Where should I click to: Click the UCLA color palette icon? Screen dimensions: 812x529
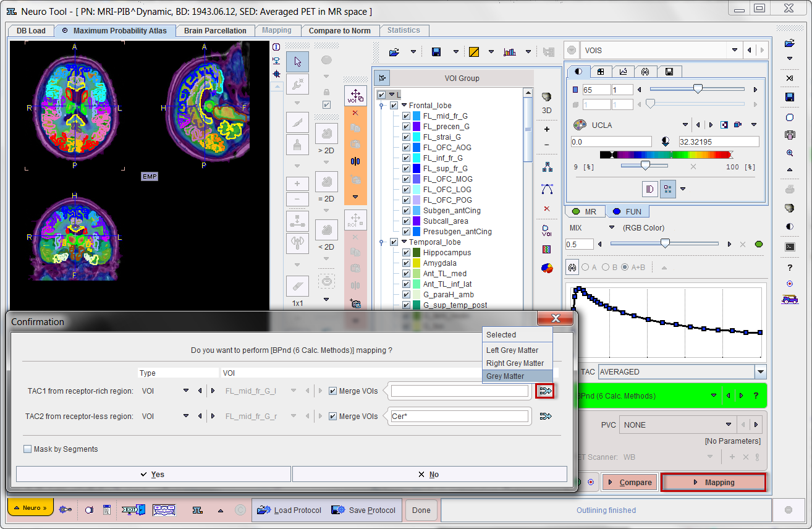point(579,125)
